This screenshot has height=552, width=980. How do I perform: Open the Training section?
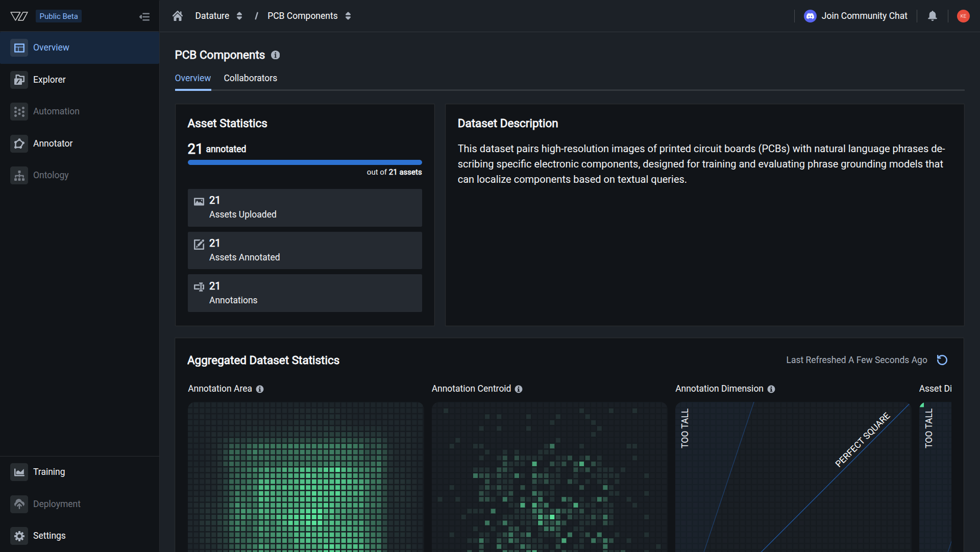point(49,472)
